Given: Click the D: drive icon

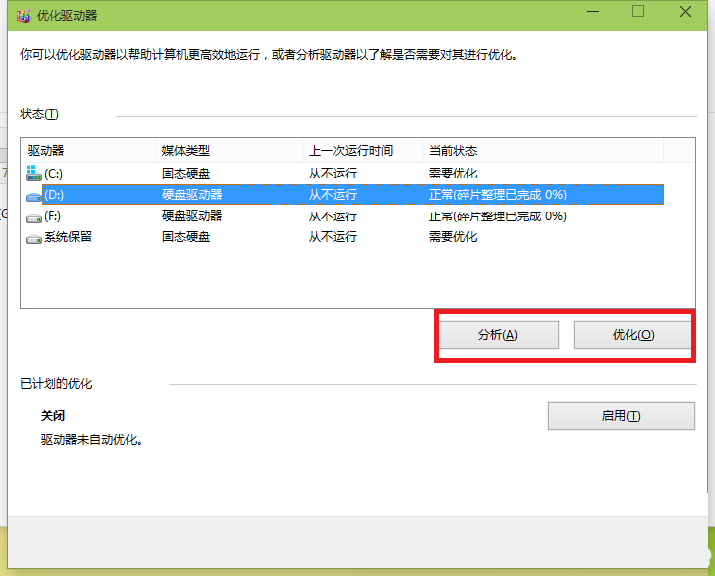Looking at the screenshot, I should [34, 195].
